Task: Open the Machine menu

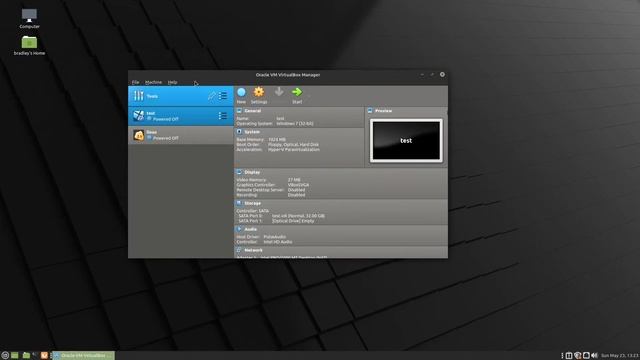Action: (153, 82)
